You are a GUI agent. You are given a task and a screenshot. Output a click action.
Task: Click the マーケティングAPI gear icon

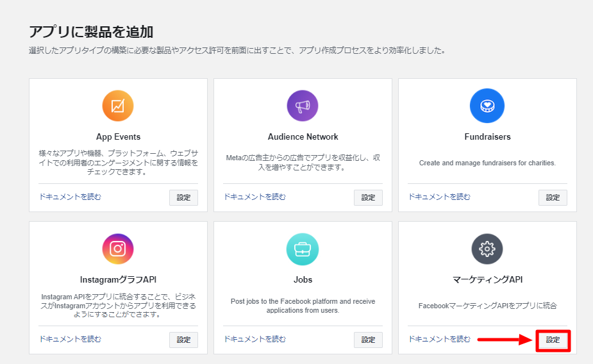pyautogui.click(x=487, y=249)
